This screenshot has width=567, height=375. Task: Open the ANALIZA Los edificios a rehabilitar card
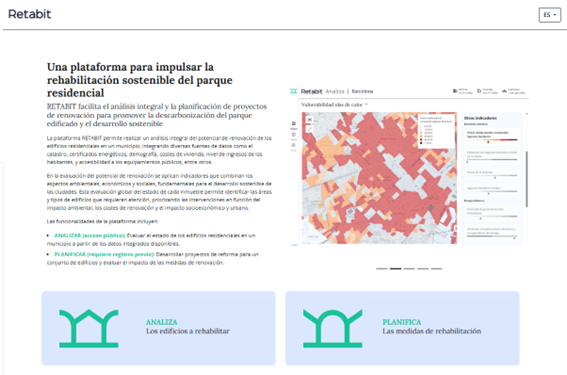[x=158, y=328]
